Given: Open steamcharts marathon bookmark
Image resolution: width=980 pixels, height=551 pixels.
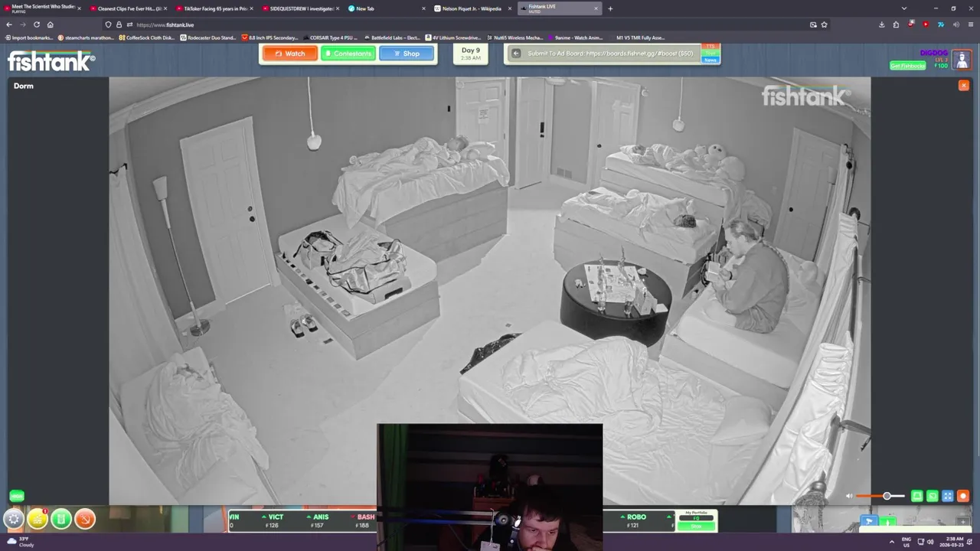Looking at the screenshot, I should click(87, 37).
